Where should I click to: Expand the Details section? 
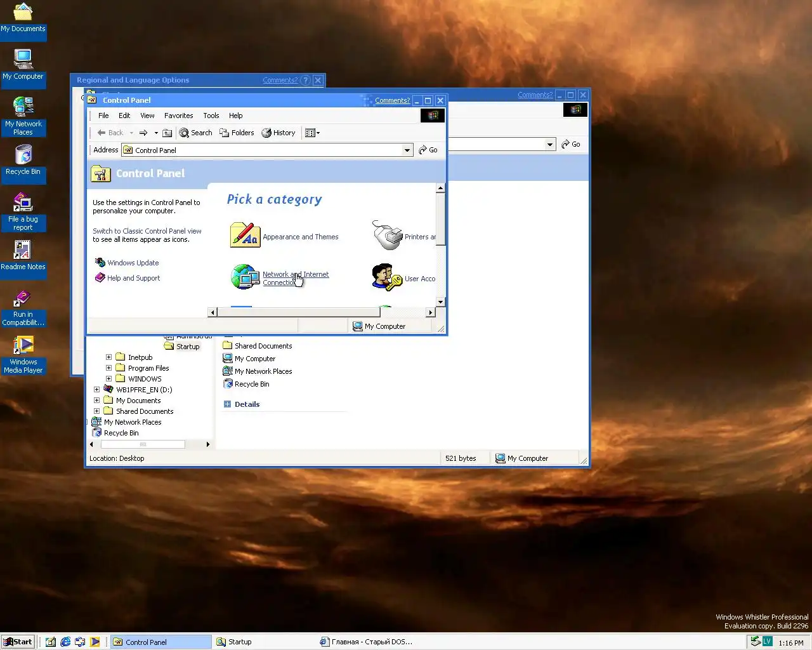click(x=227, y=404)
